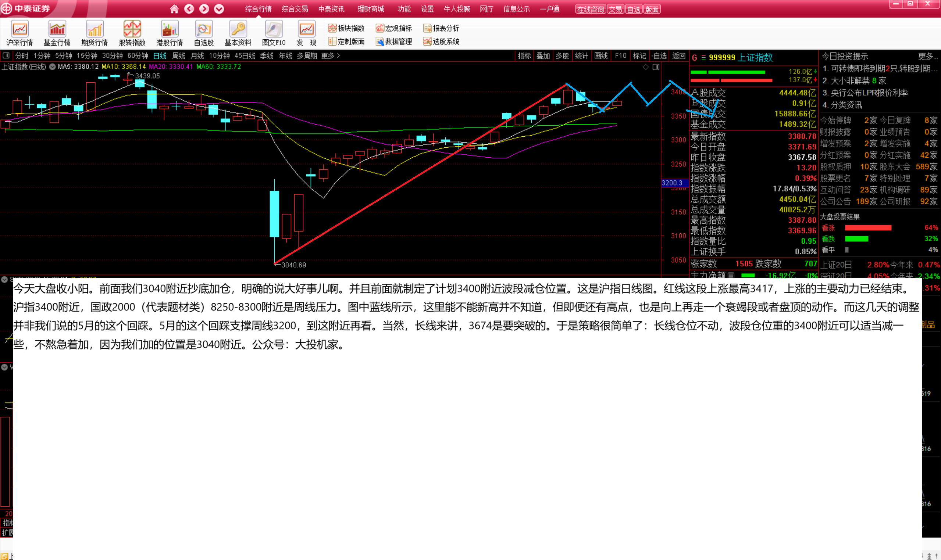Click the 报表分析 icon
Viewport: 941px width, 560px height.
click(x=427, y=28)
